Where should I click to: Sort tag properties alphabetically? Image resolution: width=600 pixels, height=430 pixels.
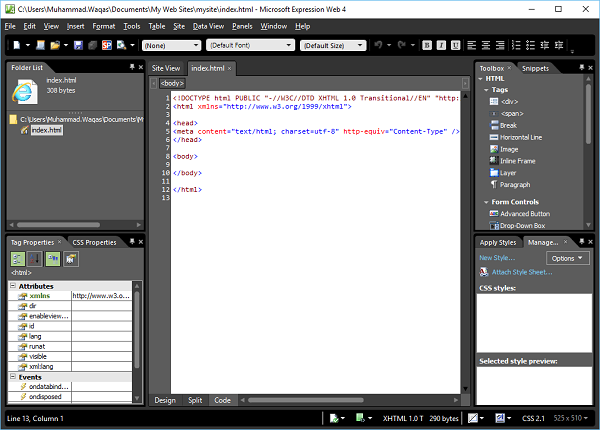pos(36,259)
